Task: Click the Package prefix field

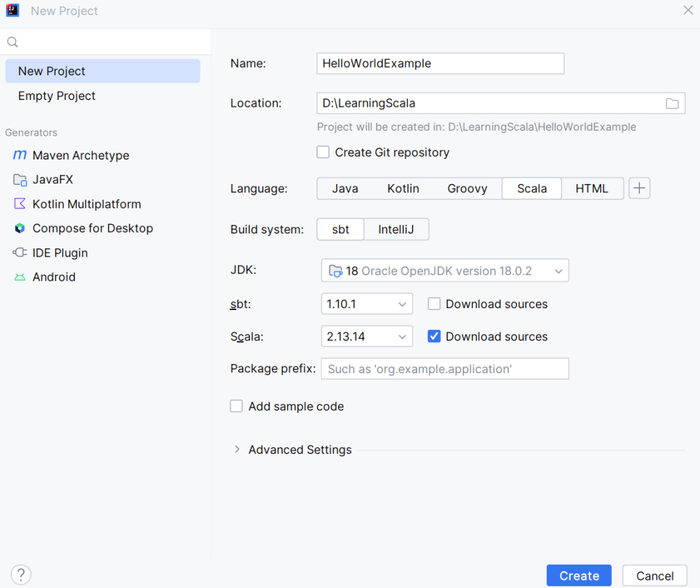Action: tap(445, 369)
